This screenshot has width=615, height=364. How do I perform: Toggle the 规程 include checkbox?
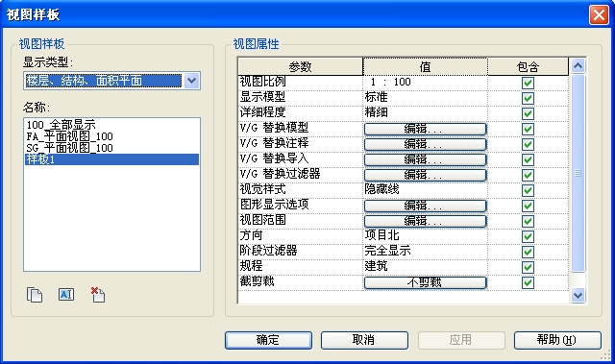(x=528, y=267)
